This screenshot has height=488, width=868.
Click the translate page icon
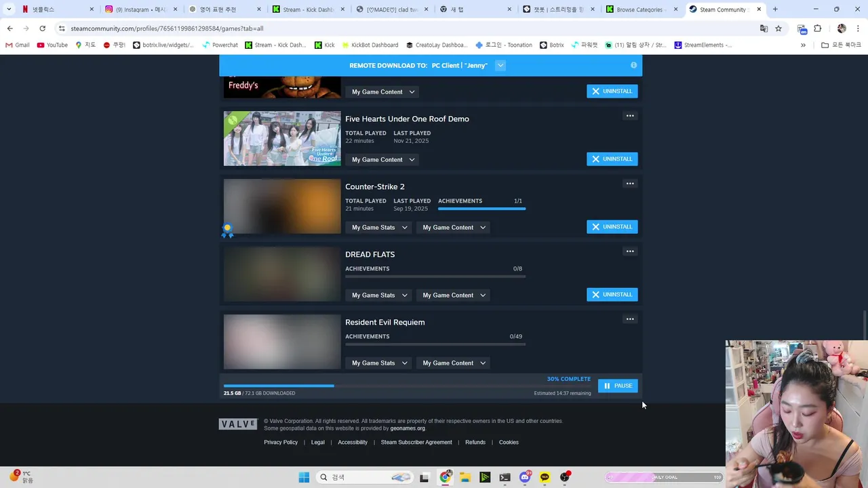coord(764,28)
